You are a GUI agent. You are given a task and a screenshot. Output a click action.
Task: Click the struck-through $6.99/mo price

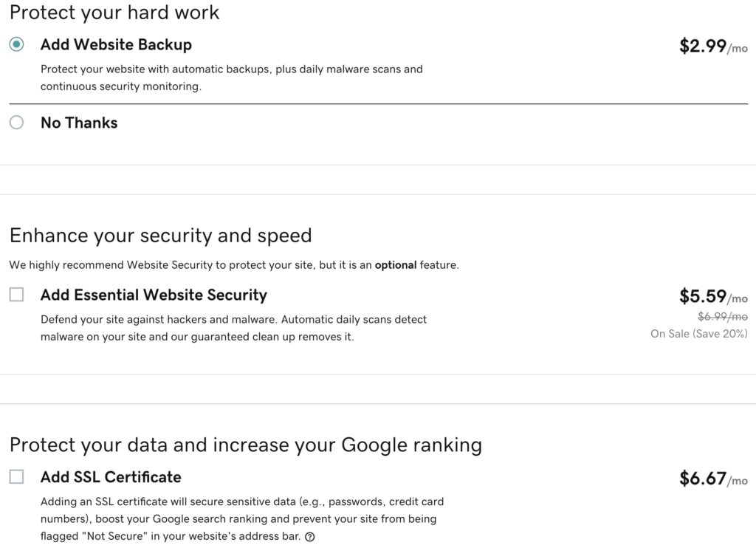[x=723, y=316]
